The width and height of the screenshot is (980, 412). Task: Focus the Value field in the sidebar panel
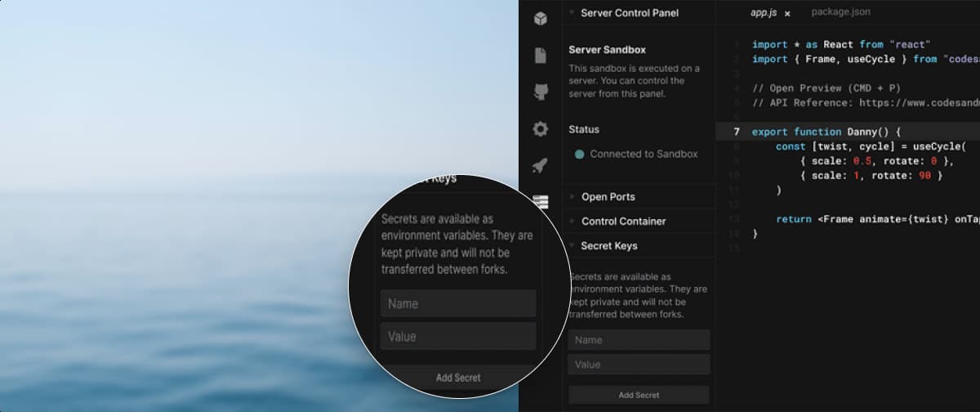pyautogui.click(x=639, y=365)
